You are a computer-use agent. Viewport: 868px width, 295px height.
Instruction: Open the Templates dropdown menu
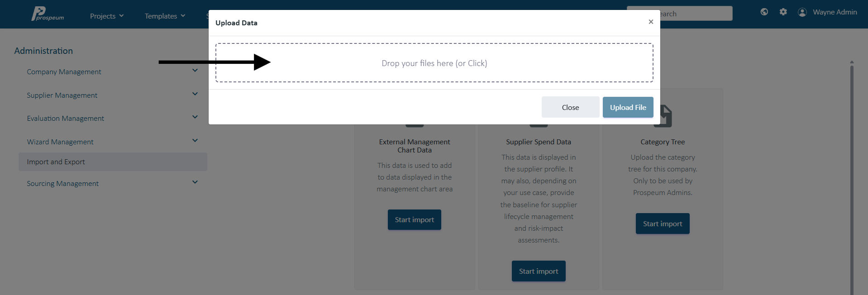coord(165,16)
